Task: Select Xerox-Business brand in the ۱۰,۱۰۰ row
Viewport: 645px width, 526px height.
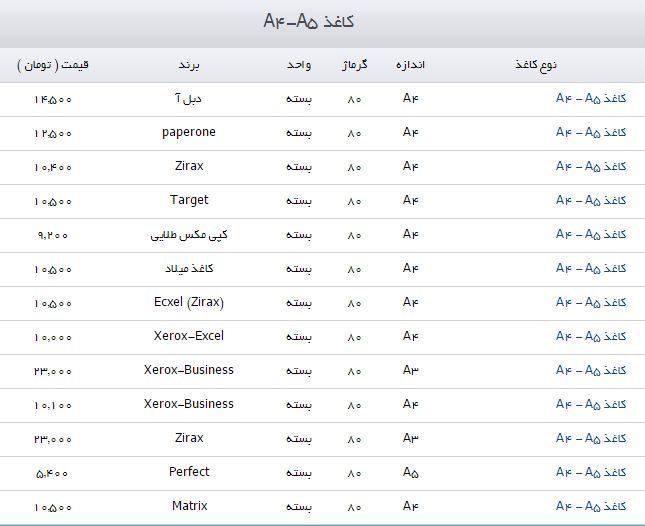Action: 189,404
